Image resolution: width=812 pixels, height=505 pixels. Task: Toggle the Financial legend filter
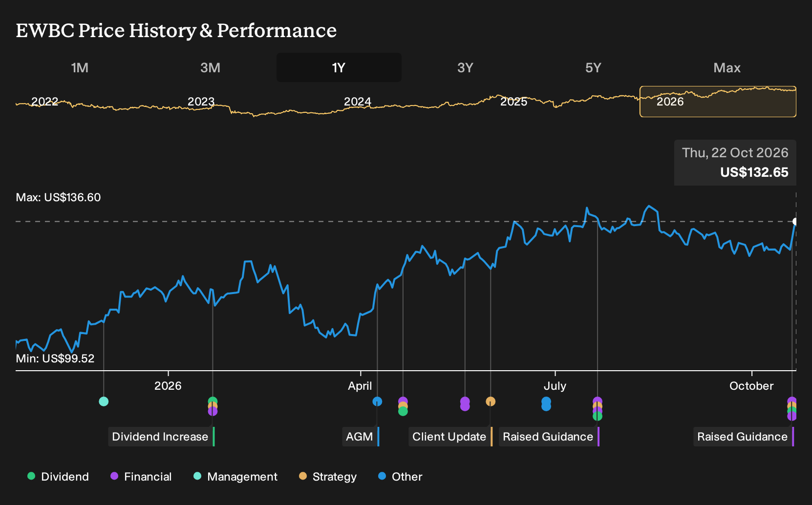tap(141, 477)
